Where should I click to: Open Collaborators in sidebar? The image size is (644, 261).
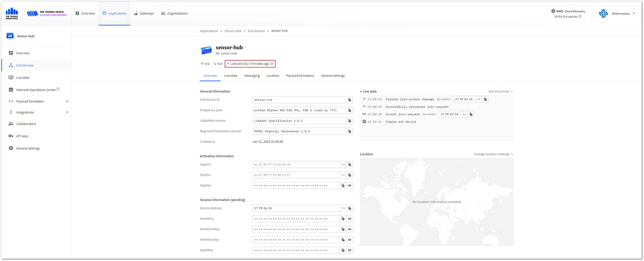coord(37,124)
